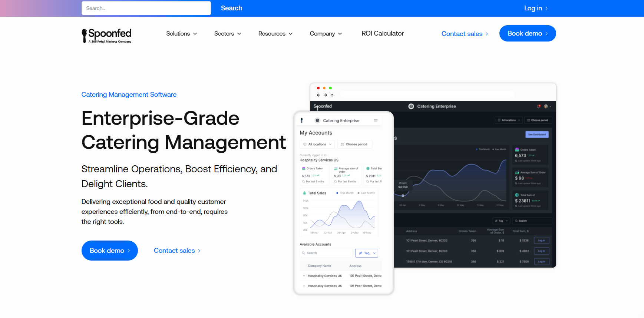Click the My Accounts heading

pyautogui.click(x=316, y=133)
